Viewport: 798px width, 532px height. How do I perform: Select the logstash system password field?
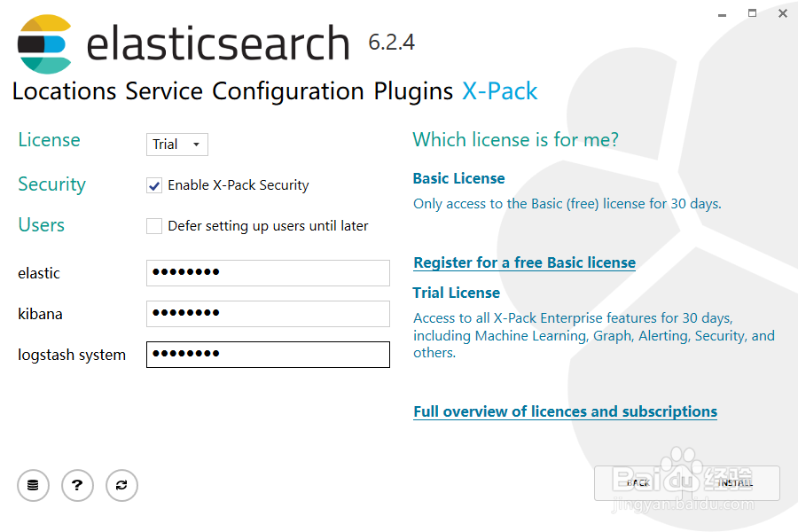(x=268, y=354)
